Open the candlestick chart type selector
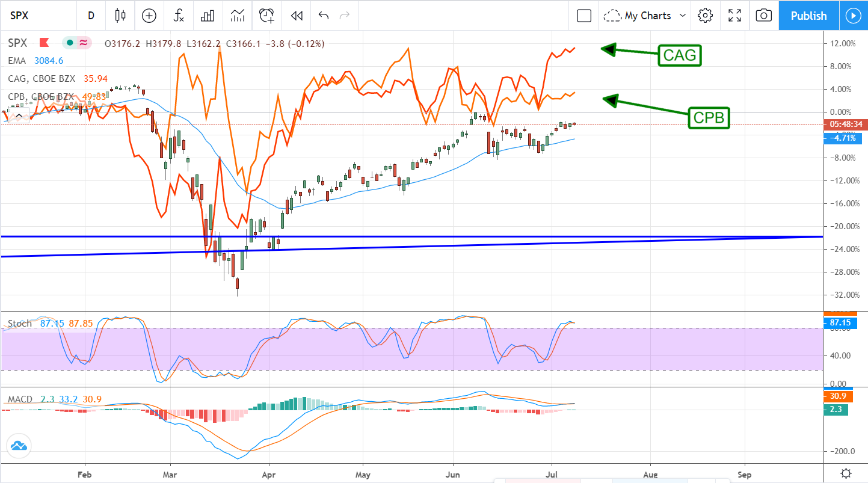The image size is (868, 483). [x=120, y=16]
